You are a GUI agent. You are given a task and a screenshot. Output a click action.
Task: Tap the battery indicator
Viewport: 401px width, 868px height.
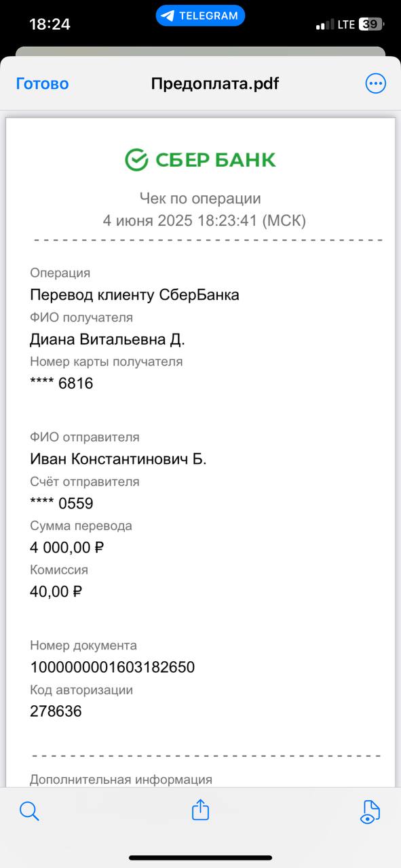click(370, 24)
